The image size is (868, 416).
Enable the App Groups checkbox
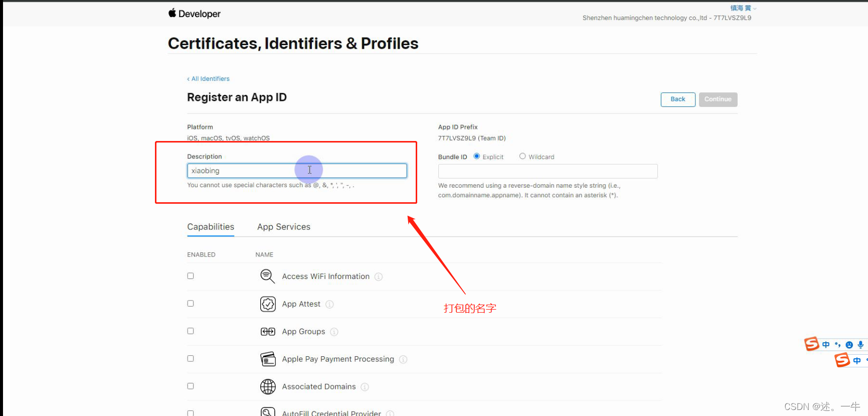[x=191, y=331]
